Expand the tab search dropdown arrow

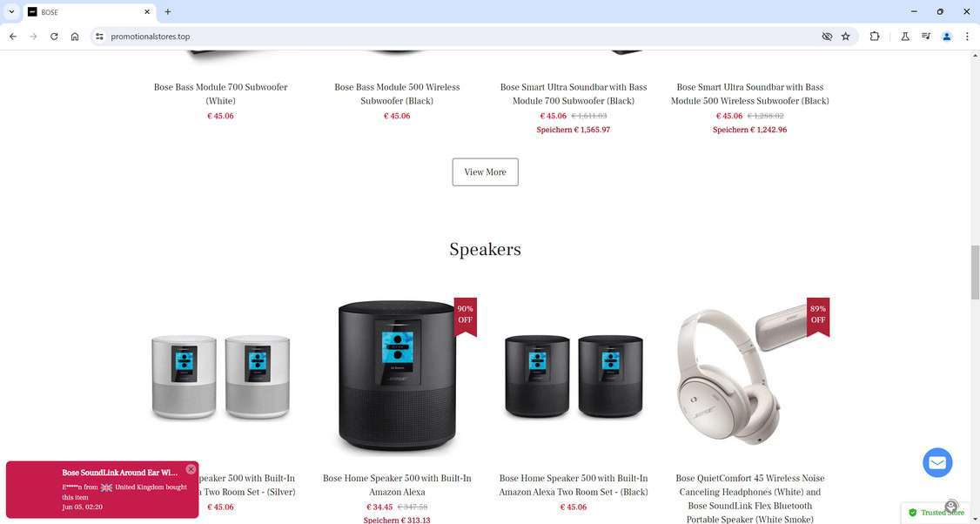11,11
